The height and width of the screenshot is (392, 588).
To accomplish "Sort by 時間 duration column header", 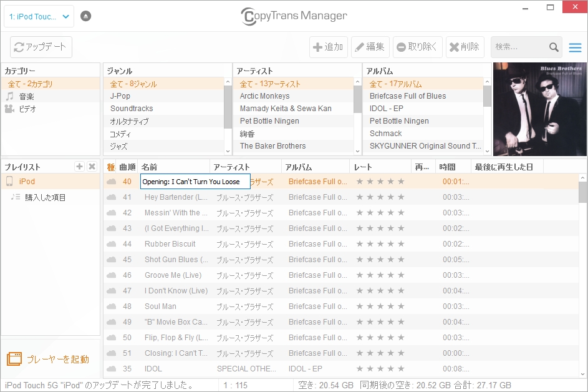I will [453, 167].
